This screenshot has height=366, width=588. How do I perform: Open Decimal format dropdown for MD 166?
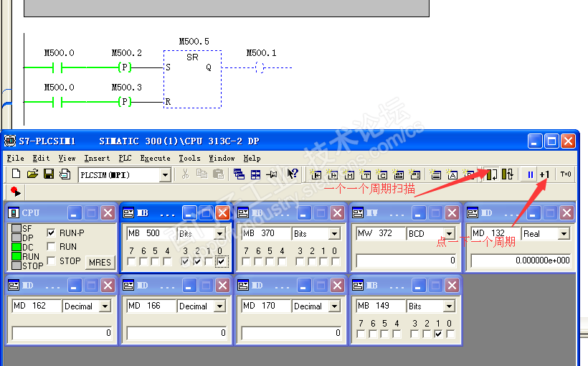pyautogui.click(x=219, y=306)
